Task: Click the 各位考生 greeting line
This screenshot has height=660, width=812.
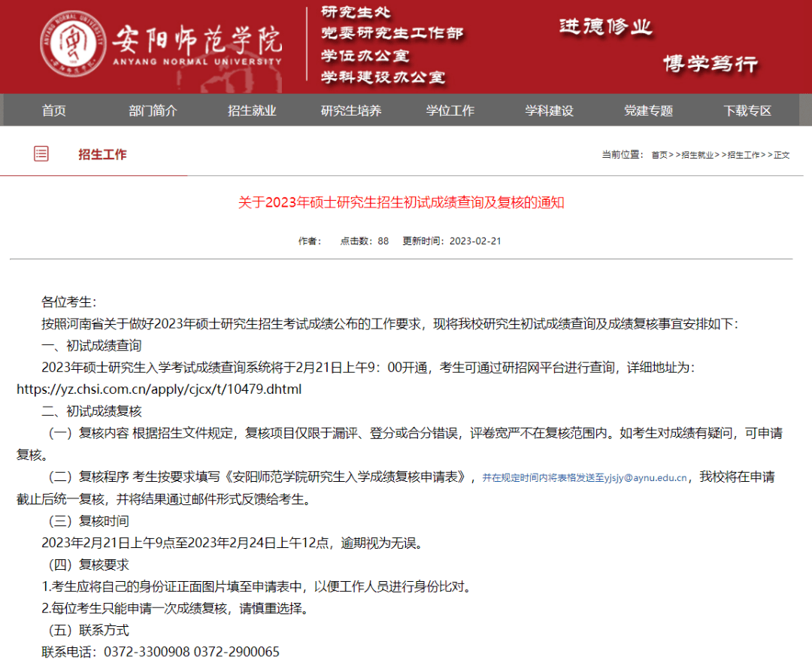Action: [69, 302]
